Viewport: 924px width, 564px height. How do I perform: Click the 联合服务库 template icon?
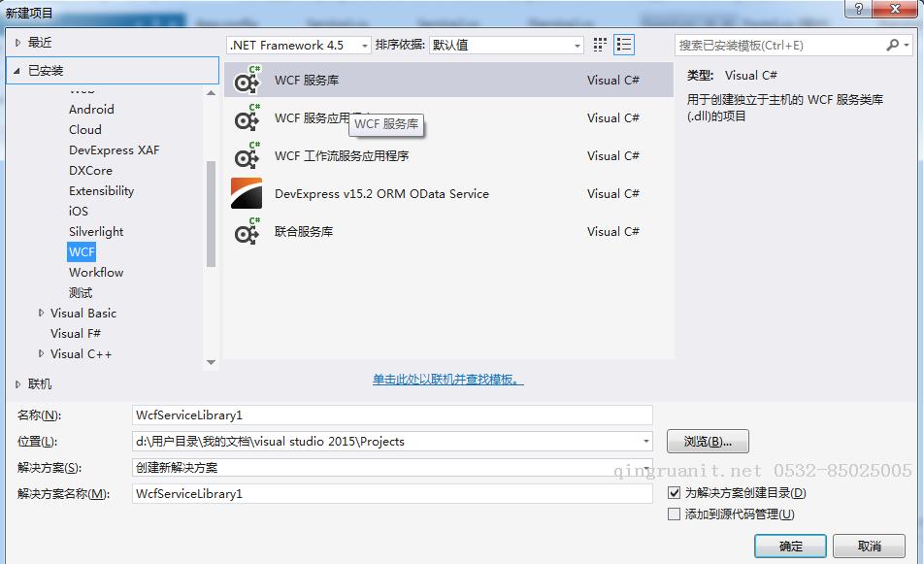pos(247,232)
